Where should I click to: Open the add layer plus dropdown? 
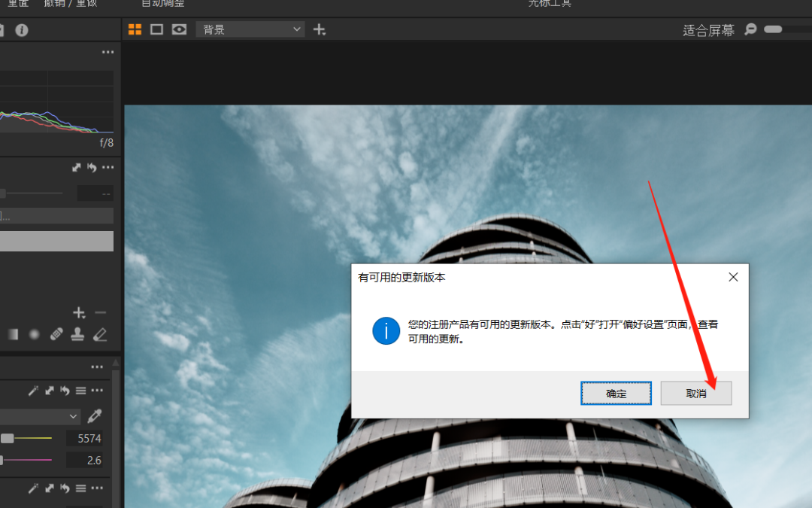click(x=320, y=29)
